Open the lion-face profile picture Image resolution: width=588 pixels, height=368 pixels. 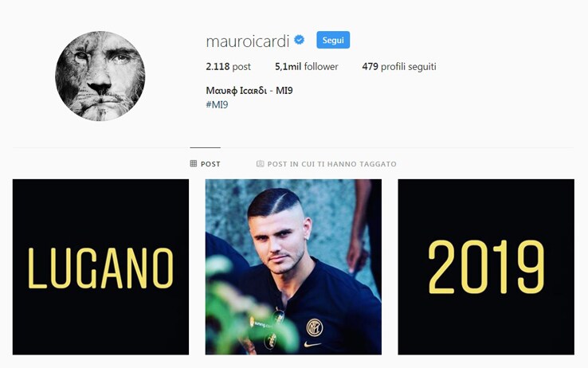point(100,76)
